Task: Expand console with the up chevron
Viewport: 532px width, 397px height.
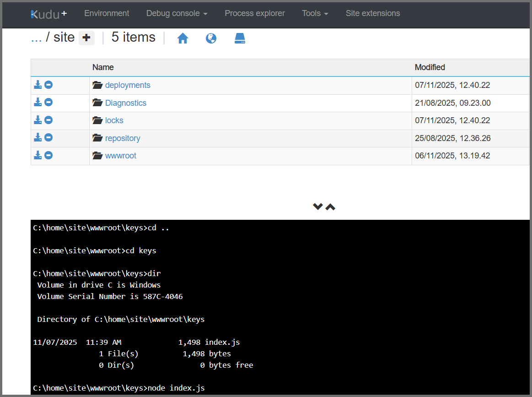Action: pos(330,207)
